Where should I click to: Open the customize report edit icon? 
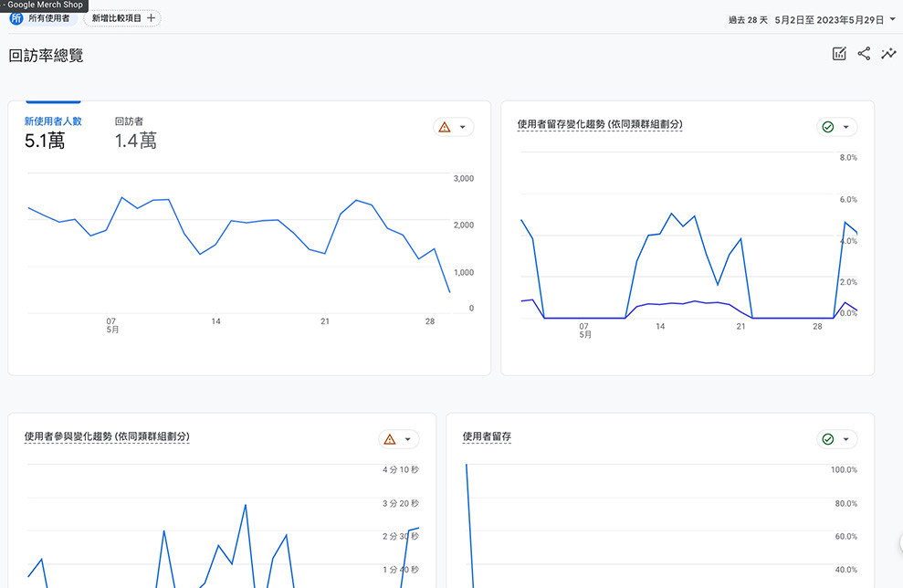point(839,54)
